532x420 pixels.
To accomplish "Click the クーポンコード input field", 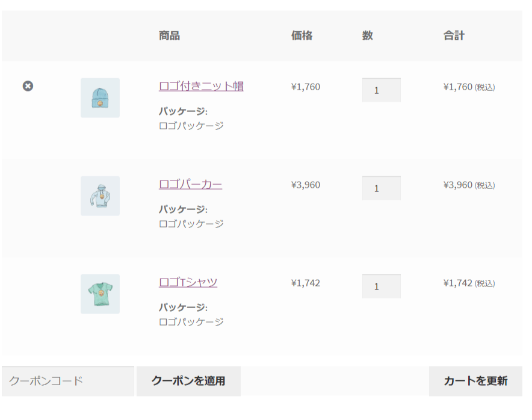I will point(68,381).
